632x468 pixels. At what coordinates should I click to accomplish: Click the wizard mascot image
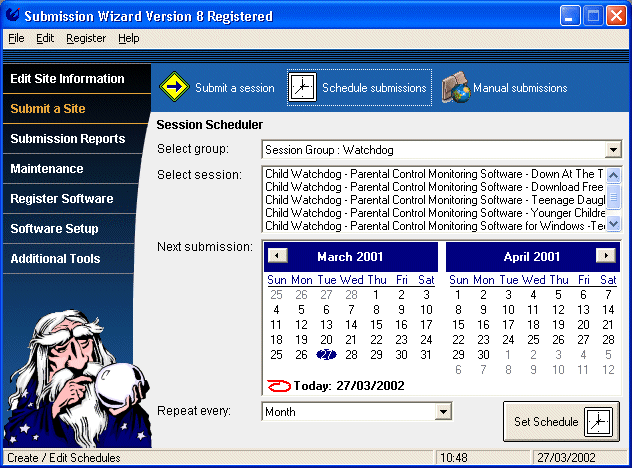pyautogui.click(x=77, y=378)
